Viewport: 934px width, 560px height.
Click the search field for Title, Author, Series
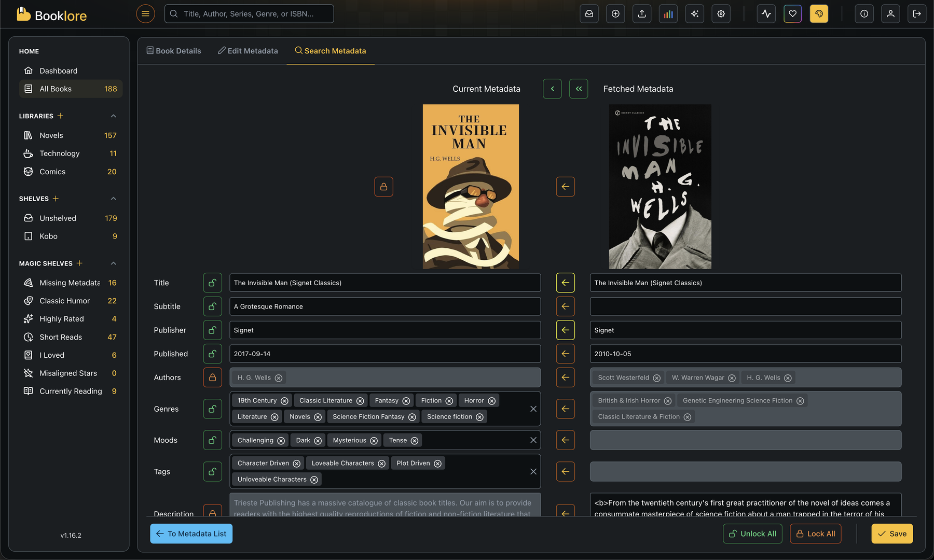249,13
